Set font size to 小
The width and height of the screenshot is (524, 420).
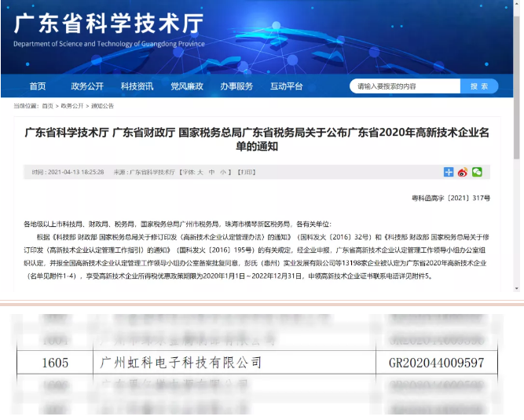tap(223, 172)
